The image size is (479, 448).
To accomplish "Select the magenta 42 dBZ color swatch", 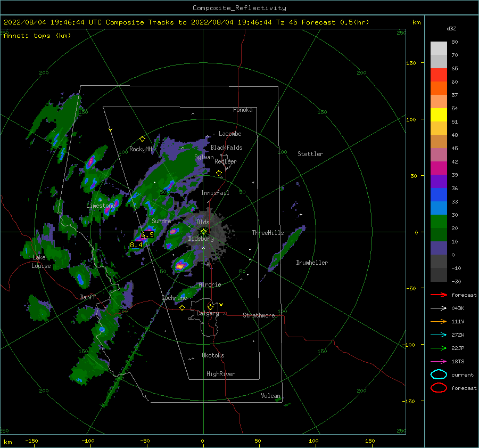I will (439, 168).
